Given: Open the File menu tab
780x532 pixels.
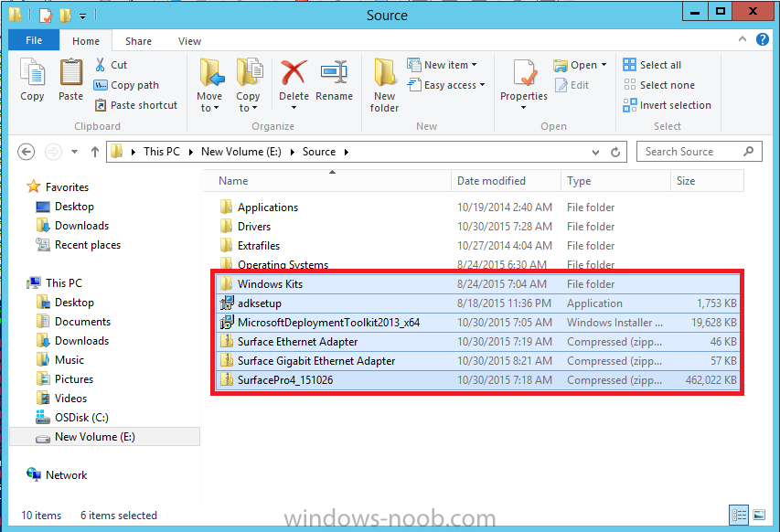Looking at the screenshot, I should point(34,40).
